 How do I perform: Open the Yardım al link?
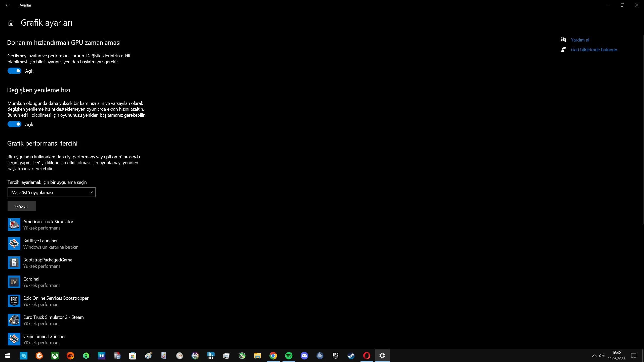point(580,40)
